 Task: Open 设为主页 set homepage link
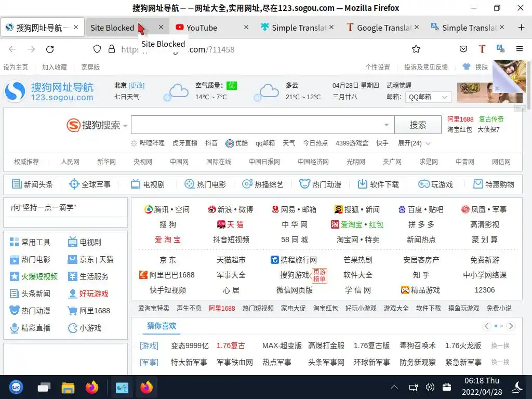pos(16,67)
